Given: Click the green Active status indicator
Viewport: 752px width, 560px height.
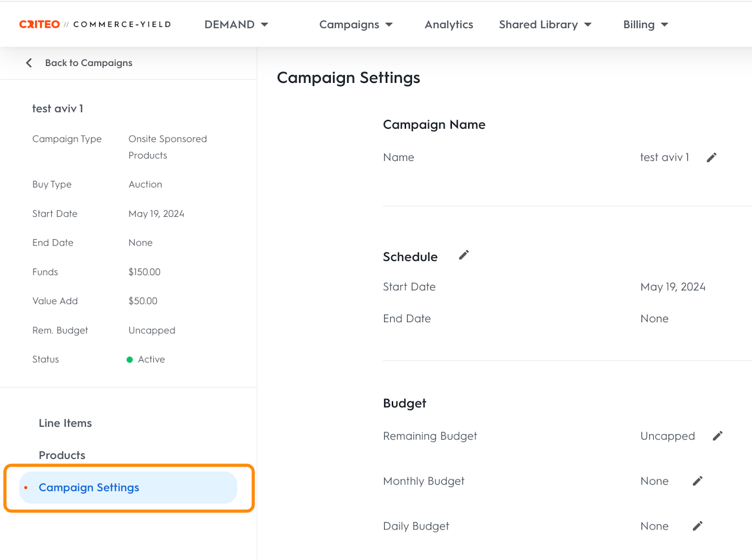Looking at the screenshot, I should 130,360.
